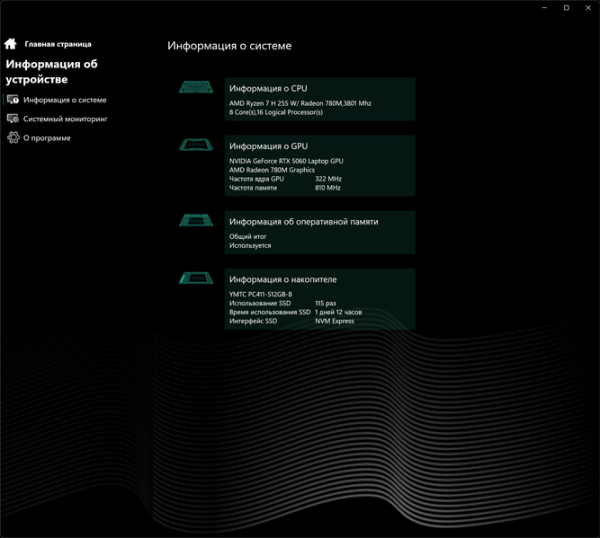Click the 810 MHz memory clock value
The image size is (600, 538).
tap(328, 187)
